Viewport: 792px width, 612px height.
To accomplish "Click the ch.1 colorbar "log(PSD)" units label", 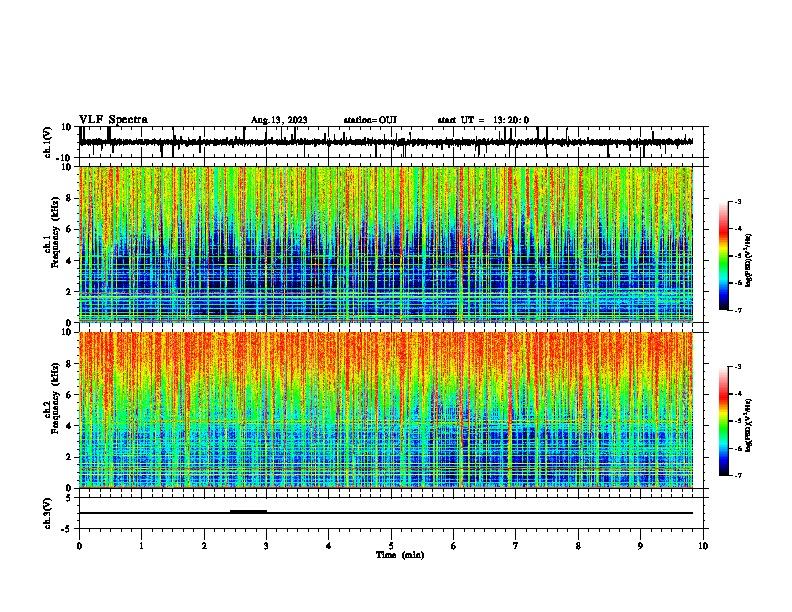I will 749,261.
